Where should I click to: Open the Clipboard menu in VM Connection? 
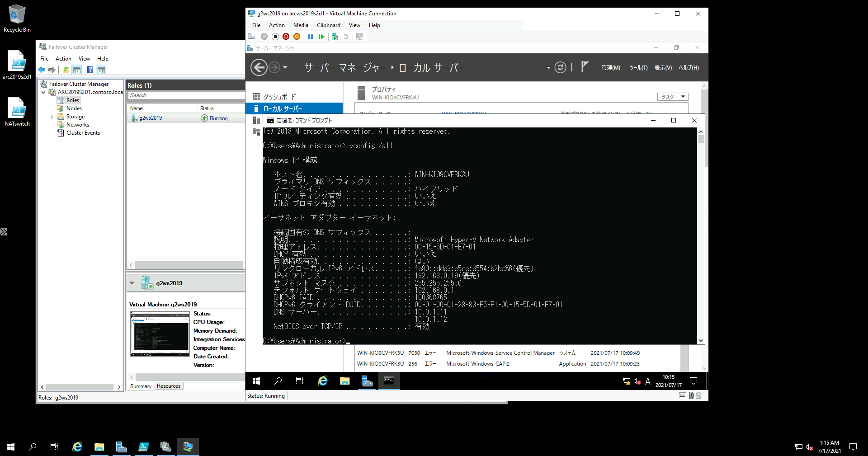tap(329, 25)
